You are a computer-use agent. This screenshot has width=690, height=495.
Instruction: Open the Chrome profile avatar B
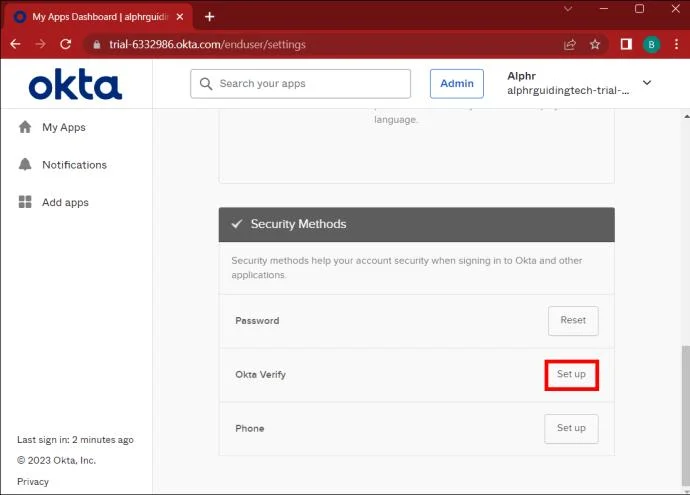point(651,44)
